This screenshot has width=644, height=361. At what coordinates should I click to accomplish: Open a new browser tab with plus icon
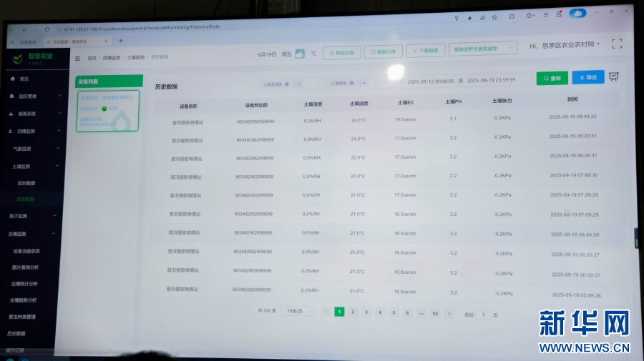(120, 41)
